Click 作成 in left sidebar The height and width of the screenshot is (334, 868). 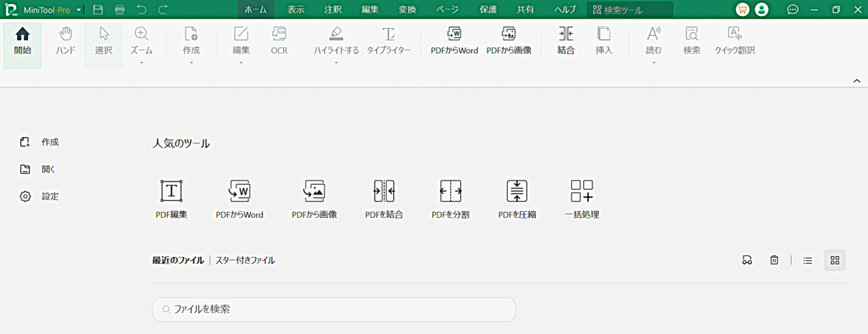point(39,142)
